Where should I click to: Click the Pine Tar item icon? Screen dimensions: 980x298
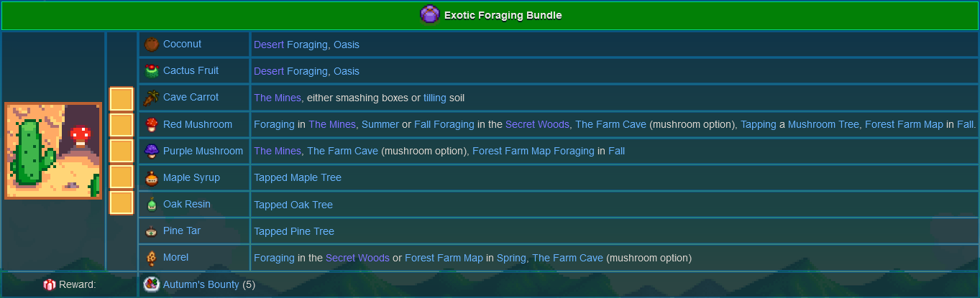pyautogui.click(x=152, y=231)
